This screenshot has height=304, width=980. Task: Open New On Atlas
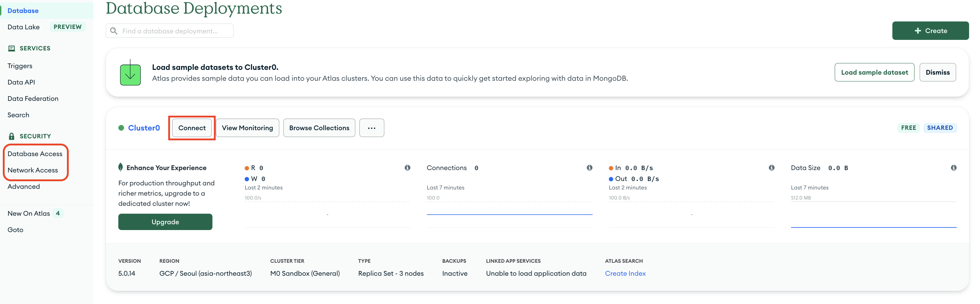[x=29, y=213]
